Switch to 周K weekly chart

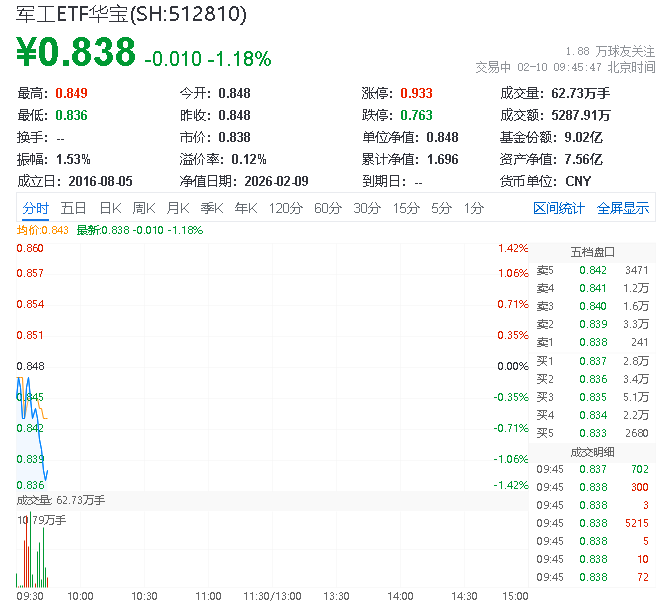click(143, 208)
